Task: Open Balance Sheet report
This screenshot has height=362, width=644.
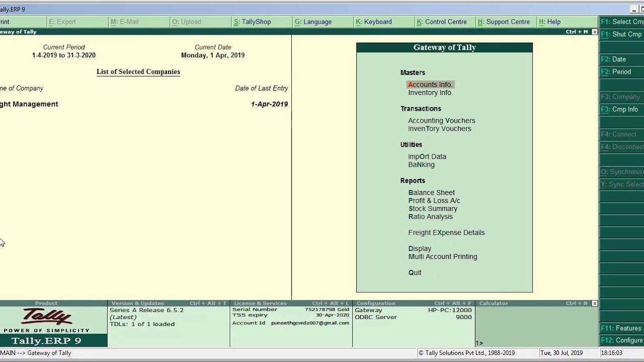Action: [x=431, y=193]
